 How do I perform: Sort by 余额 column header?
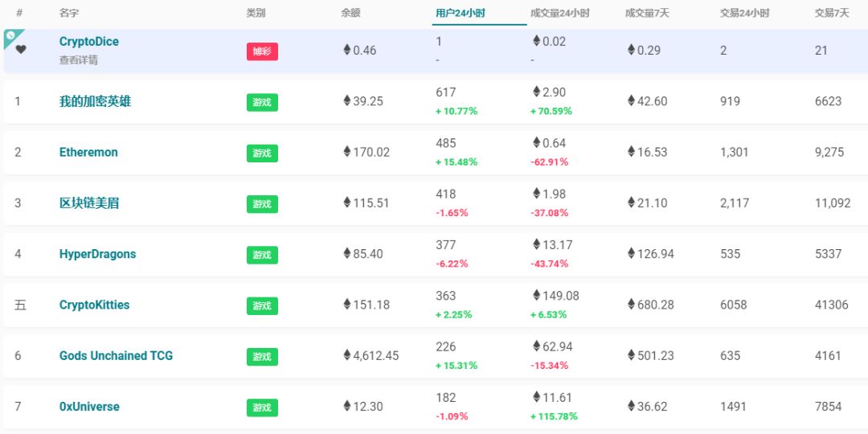click(x=350, y=13)
